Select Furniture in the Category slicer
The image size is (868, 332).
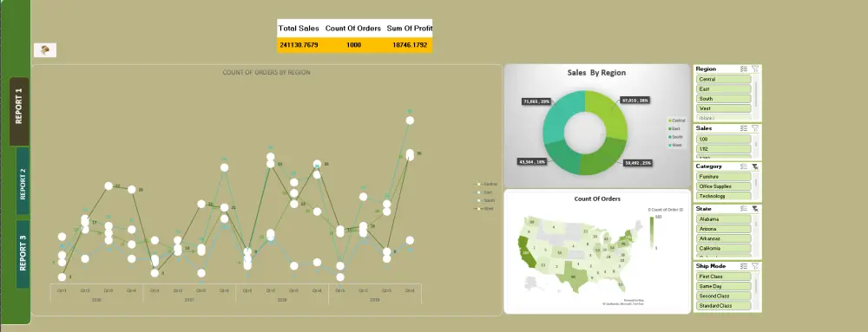[723, 177]
